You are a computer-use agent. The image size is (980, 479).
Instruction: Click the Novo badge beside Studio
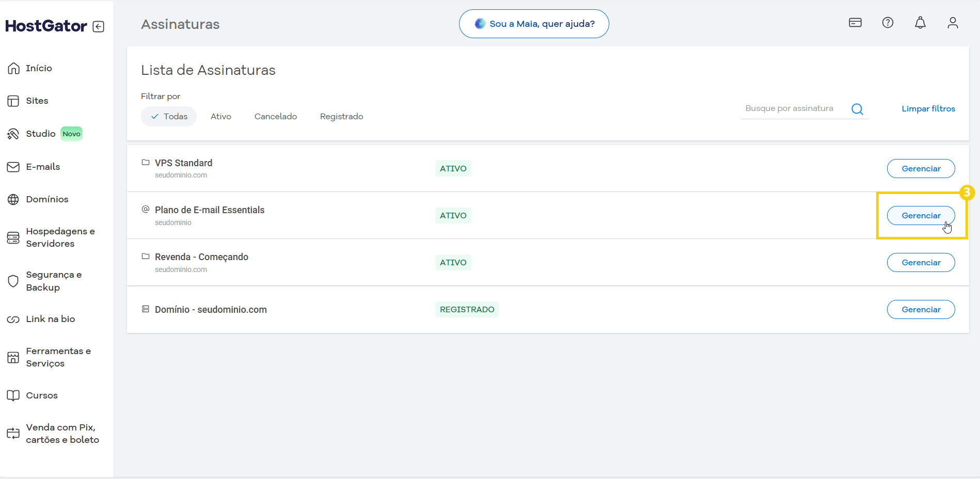(71, 134)
